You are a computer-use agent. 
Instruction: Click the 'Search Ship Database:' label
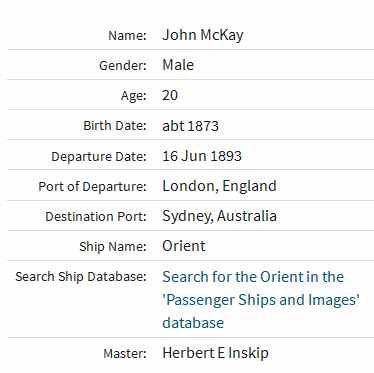[x=81, y=277]
